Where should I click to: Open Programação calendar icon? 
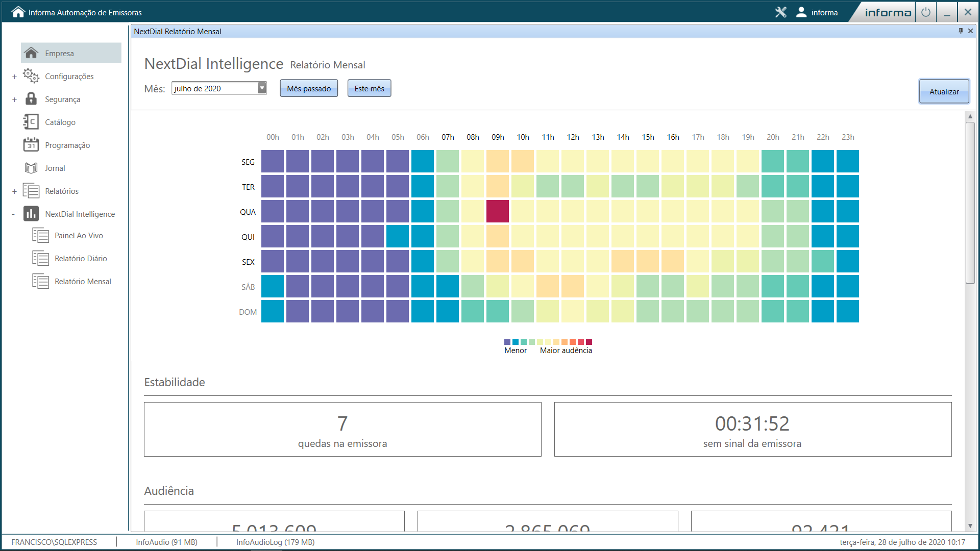click(x=31, y=145)
